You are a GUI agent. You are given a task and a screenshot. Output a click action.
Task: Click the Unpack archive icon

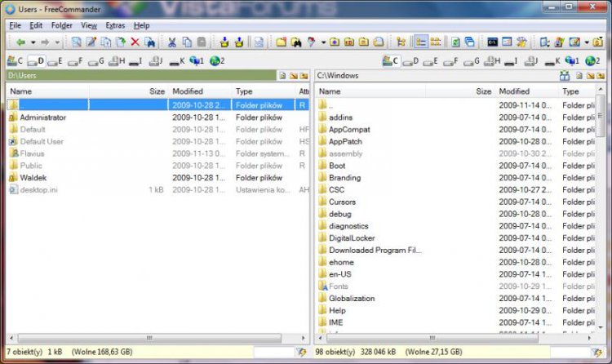click(x=239, y=42)
